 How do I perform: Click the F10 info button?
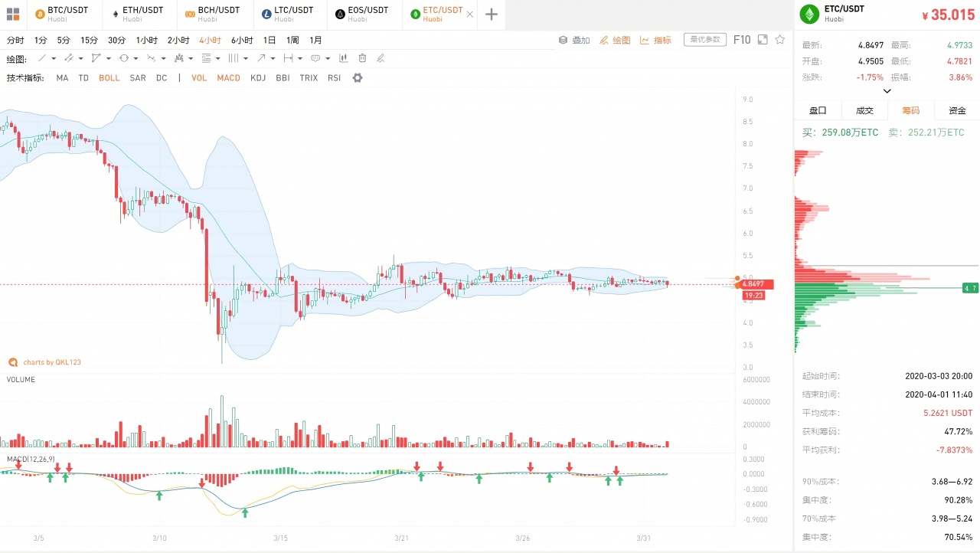[x=742, y=40]
